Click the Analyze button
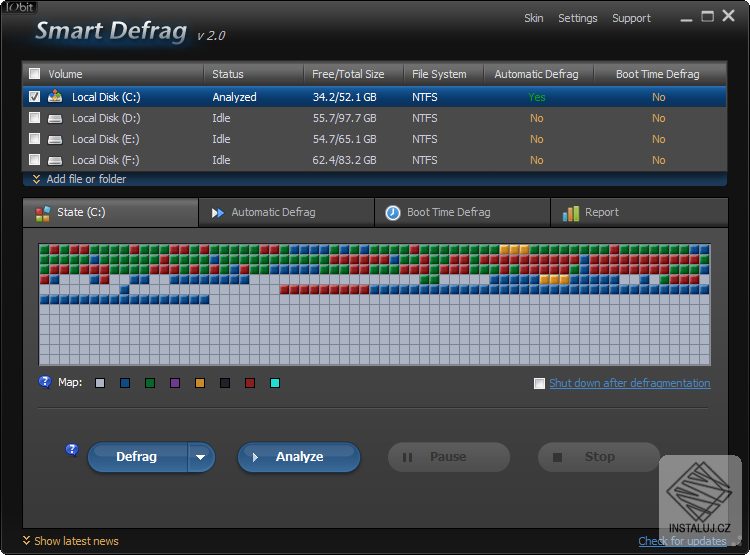 click(x=299, y=457)
